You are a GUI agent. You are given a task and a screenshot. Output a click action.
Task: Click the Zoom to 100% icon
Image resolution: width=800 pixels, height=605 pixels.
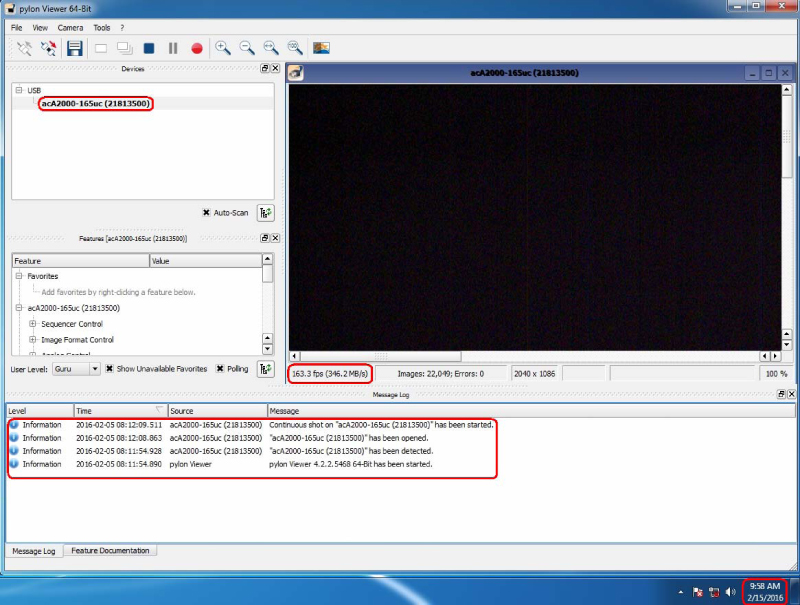pos(295,48)
